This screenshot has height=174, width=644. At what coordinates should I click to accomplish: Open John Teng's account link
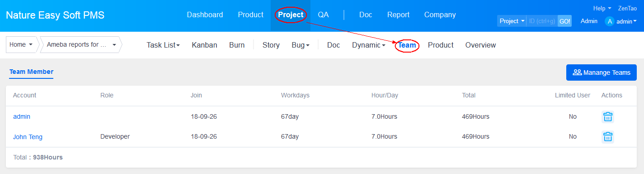28,137
